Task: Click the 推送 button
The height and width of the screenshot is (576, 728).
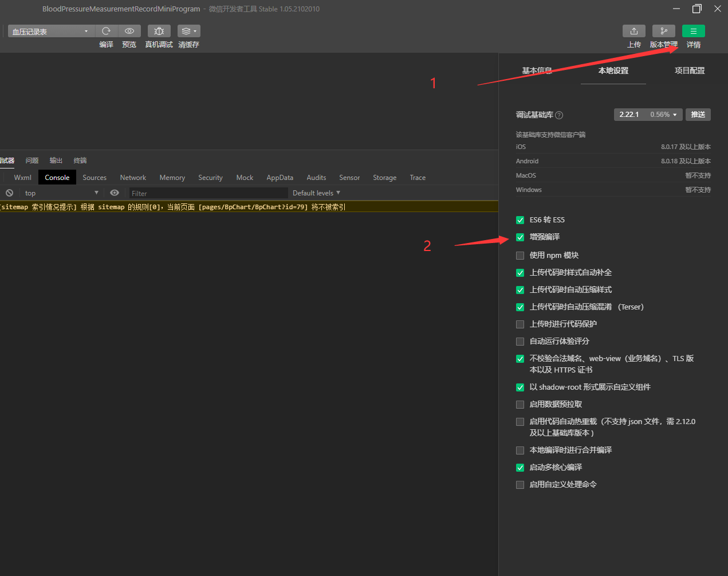Action: tap(698, 115)
